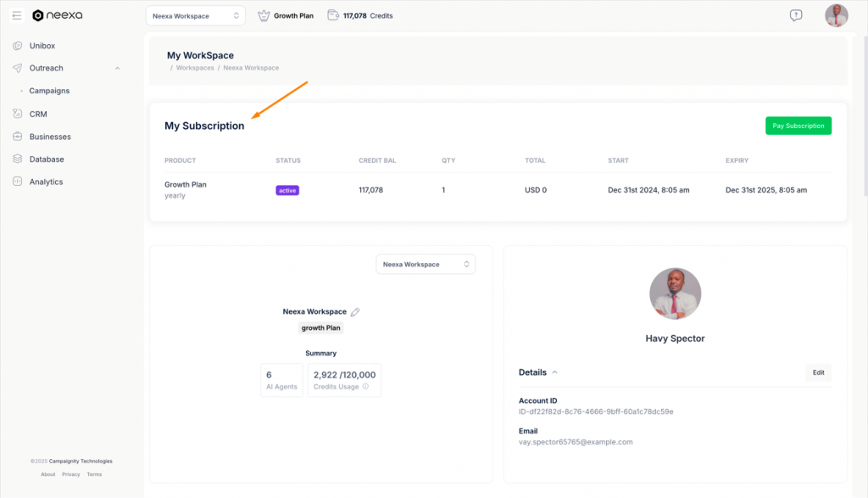Click the Analytics chart icon
Image resolution: width=868 pixels, height=498 pixels.
[x=18, y=181]
